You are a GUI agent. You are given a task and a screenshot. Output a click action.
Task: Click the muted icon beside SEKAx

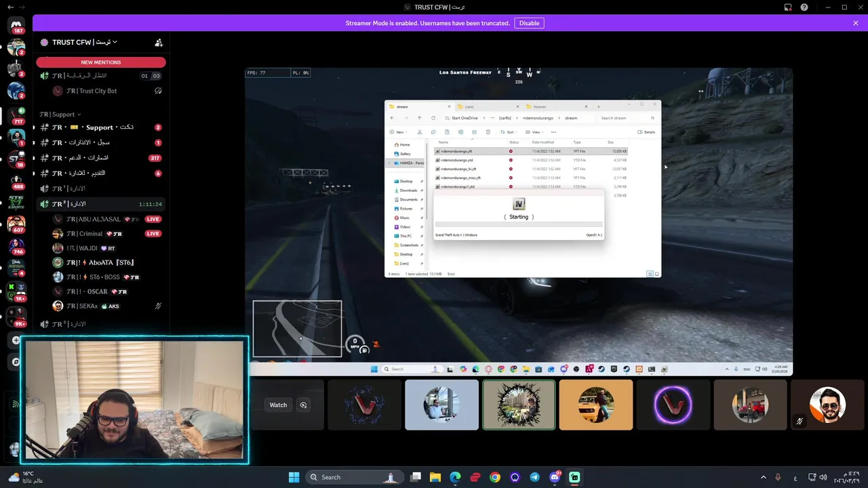pos(158,306)
